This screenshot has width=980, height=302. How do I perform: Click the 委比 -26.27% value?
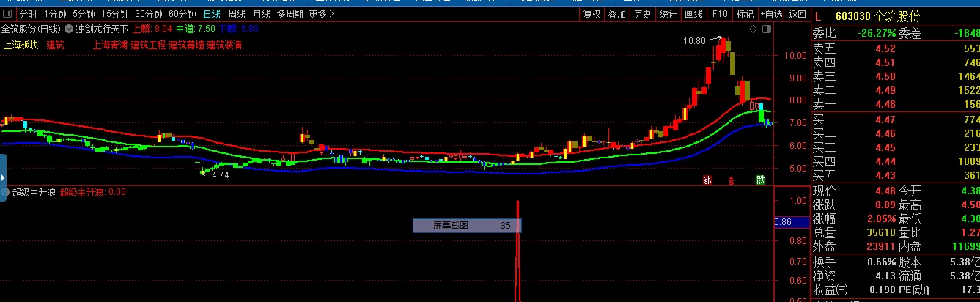tap(877, 33)
